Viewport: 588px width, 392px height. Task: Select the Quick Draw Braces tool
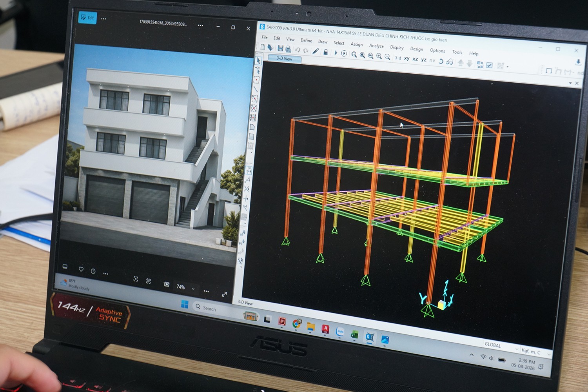point(254,108)
